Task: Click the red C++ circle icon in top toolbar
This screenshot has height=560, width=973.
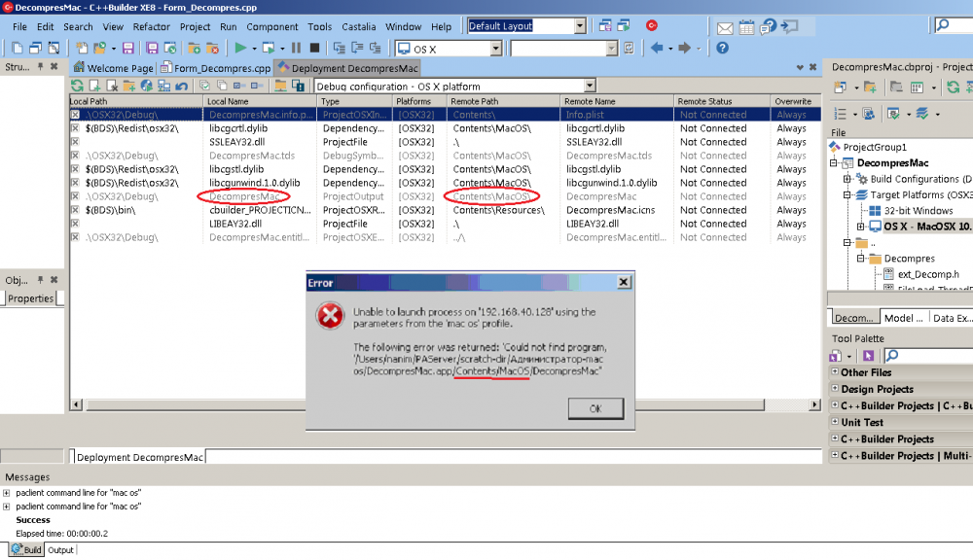Action: click(652, 25)
